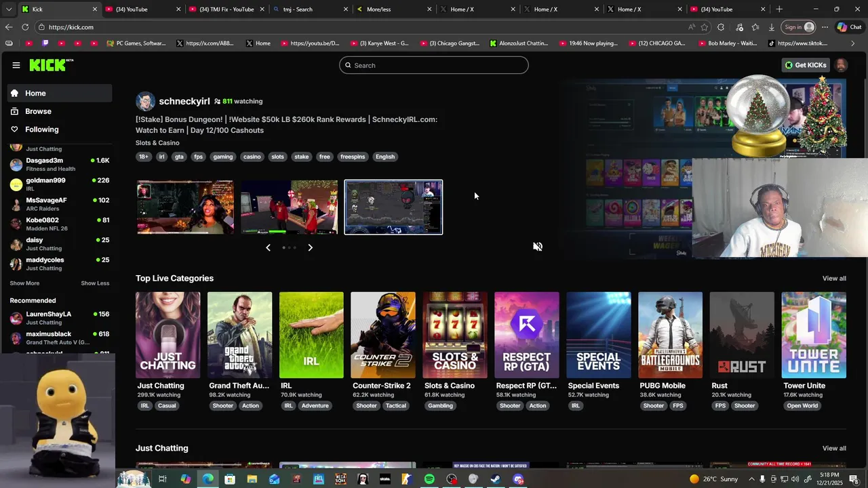Open the IRL category card
Screen dimensions: 868x488
pos(311,335)
